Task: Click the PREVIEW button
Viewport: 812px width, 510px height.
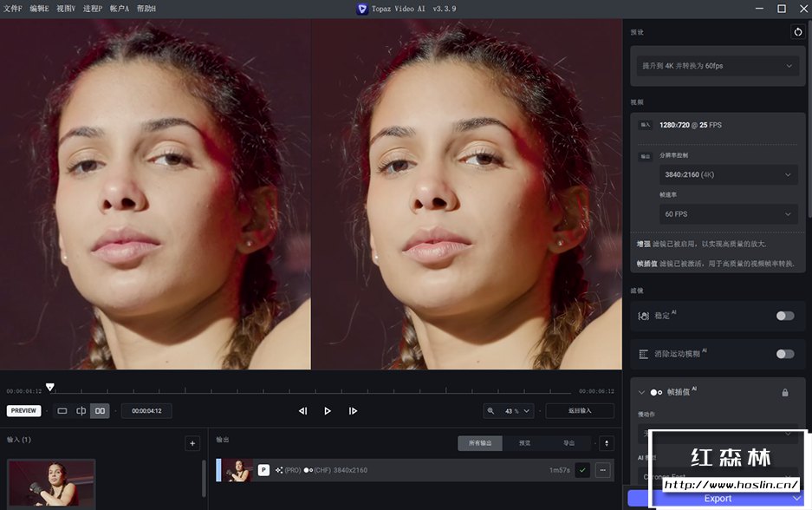Action: pyautogui.click(x=23, y=411)
